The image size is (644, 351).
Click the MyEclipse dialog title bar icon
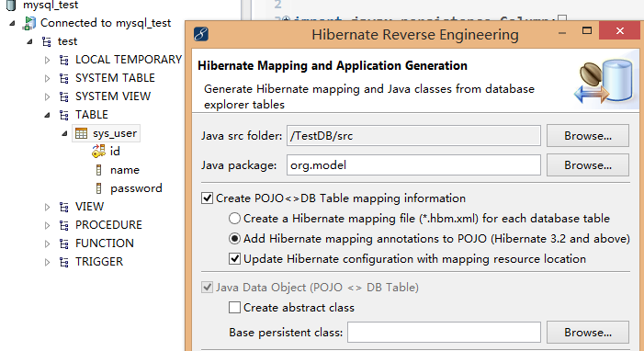(x=201, y=34)
